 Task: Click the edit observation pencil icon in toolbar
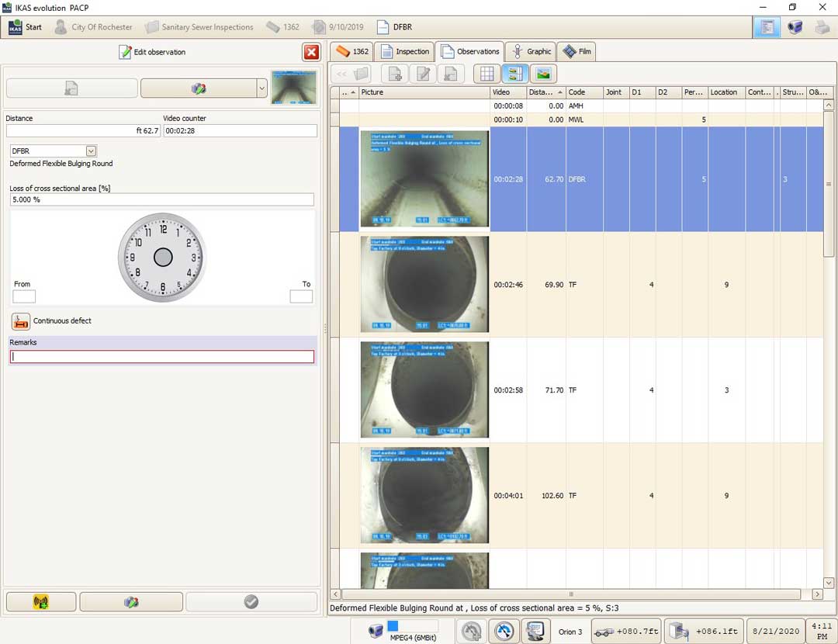423,74
